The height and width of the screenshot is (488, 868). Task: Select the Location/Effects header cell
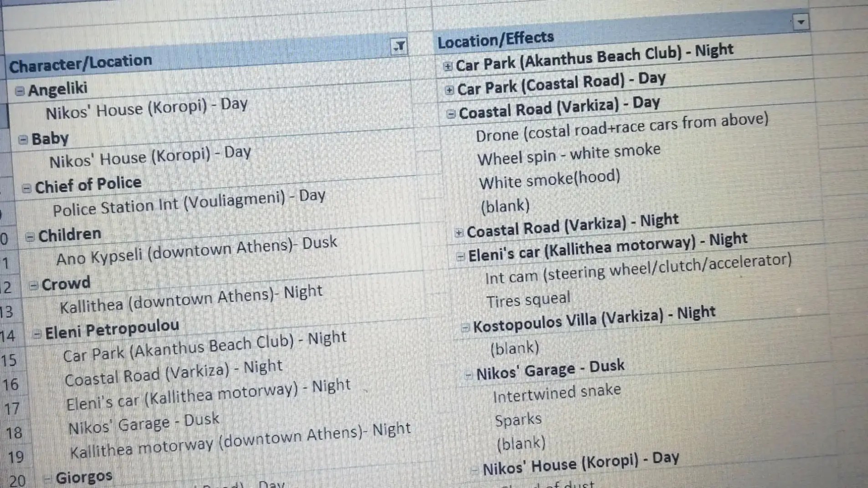point(496,39)
